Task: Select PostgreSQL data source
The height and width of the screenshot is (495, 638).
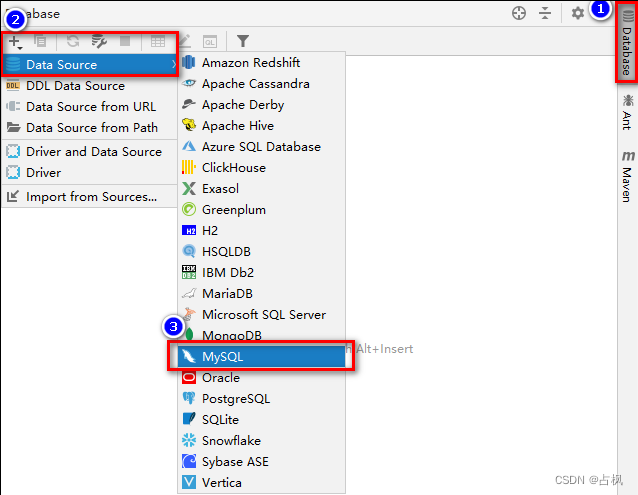Action: [262, 399]
